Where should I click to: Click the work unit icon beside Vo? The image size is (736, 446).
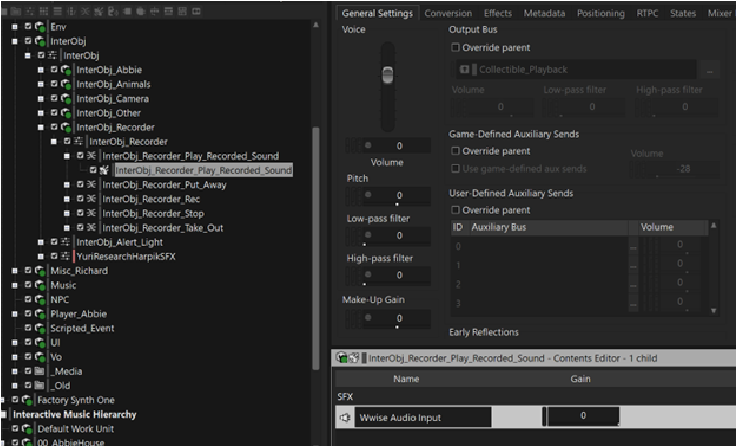click(x=40, y=357)
